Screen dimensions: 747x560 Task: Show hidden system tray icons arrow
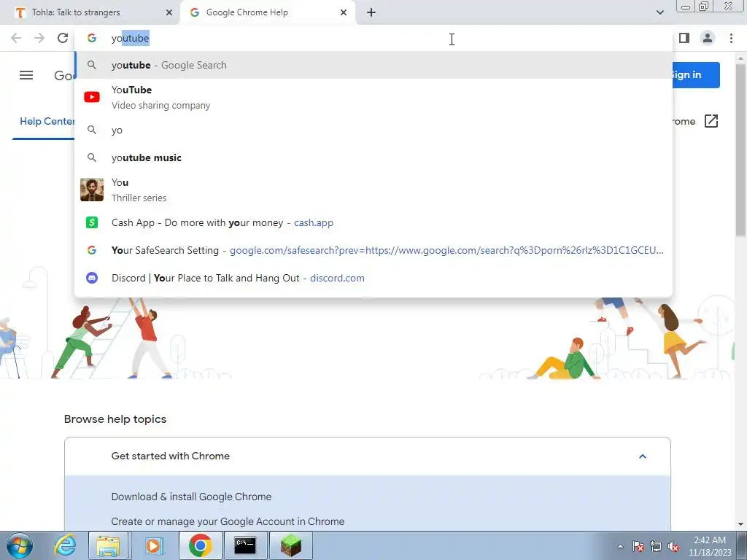point(620,546)
